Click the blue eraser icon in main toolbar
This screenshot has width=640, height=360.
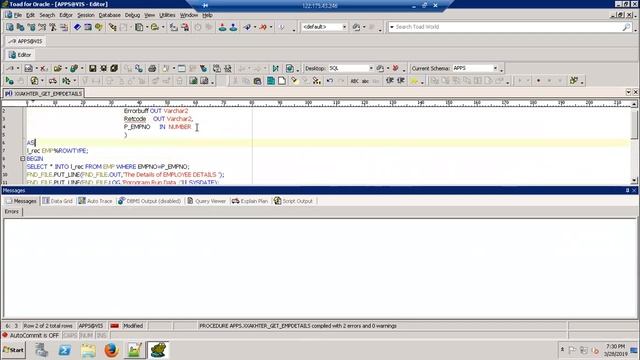pyautogui.click(x=77, y=27)
